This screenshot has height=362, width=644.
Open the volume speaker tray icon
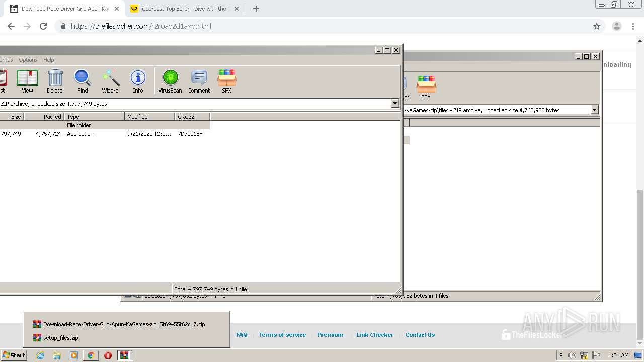tap(572, 355)
